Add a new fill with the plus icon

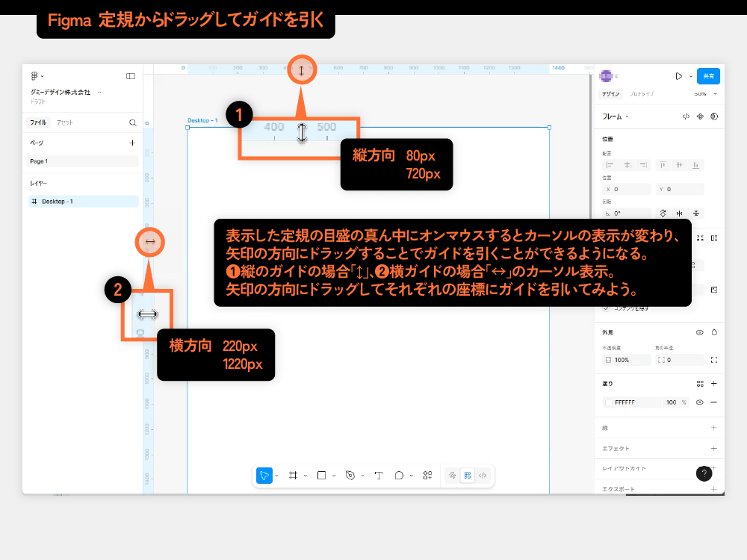714,384
